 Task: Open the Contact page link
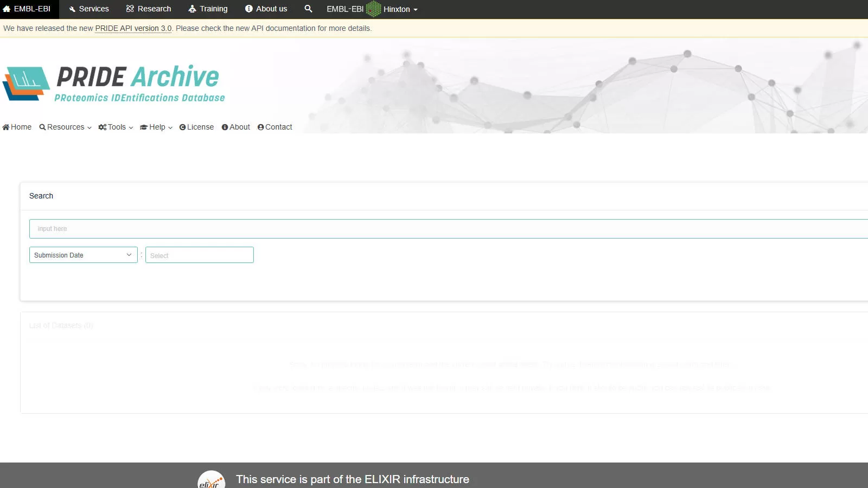[x=275, y=127]
